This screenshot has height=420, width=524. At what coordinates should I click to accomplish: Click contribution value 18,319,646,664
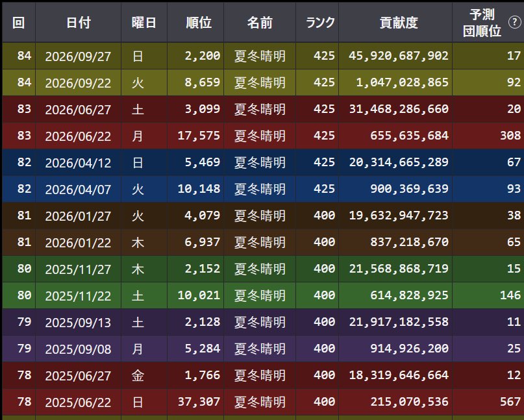[x=398, y=375]
